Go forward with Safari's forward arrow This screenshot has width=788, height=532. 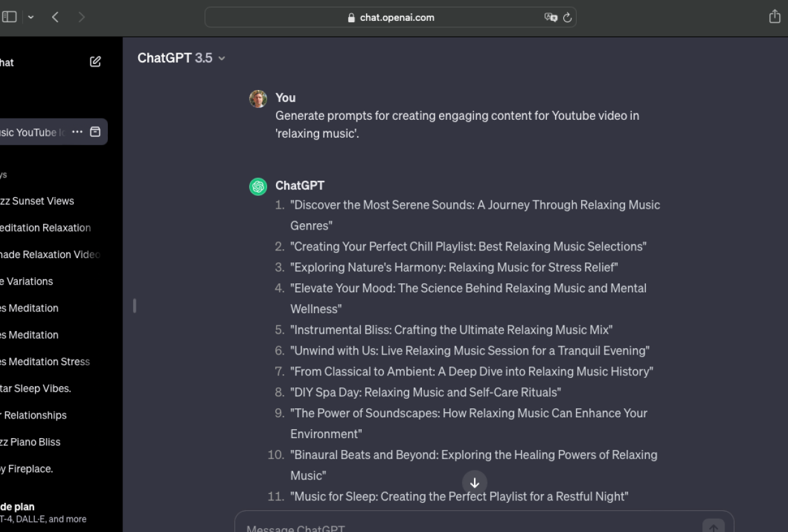pyautogui.click(x=81, y=18)
